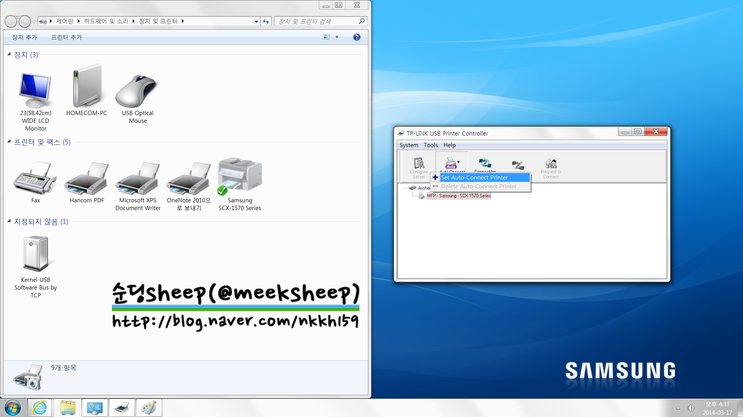Open Internet Explorer from the taskbar

40,408
